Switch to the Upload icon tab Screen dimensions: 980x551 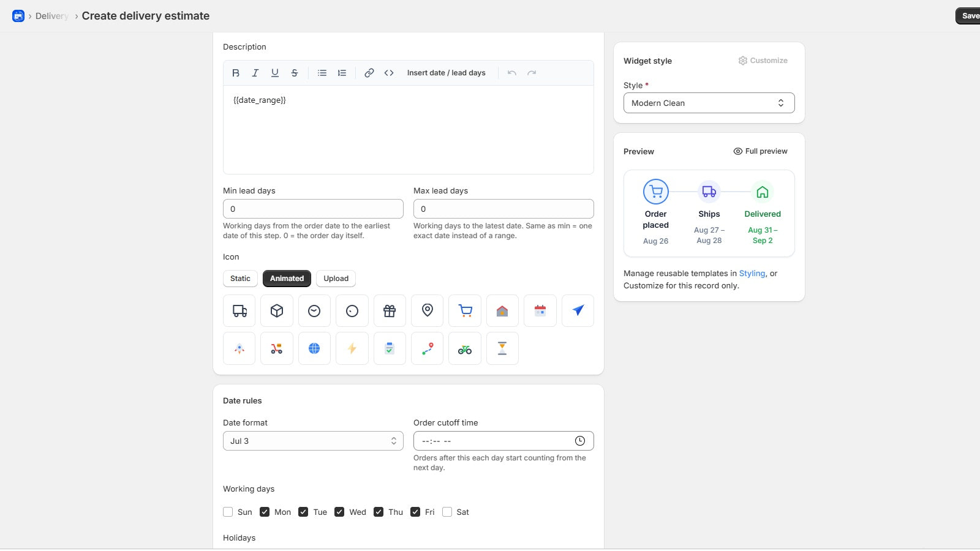point(336,279)
